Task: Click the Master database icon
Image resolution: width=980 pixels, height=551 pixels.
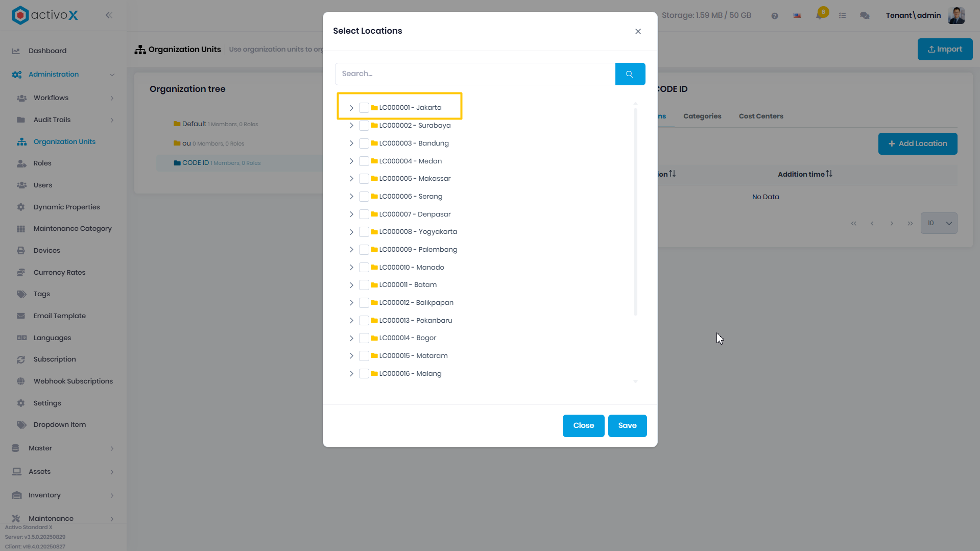Action: (x=15, y=448)
